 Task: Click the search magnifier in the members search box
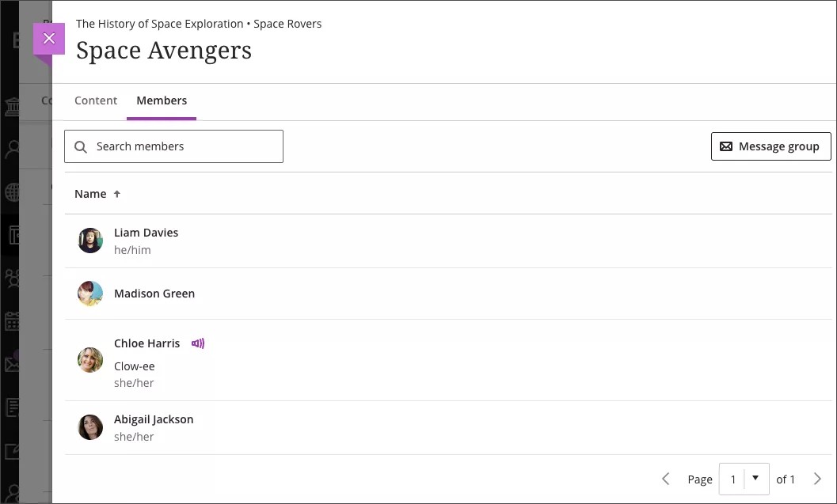80,146
